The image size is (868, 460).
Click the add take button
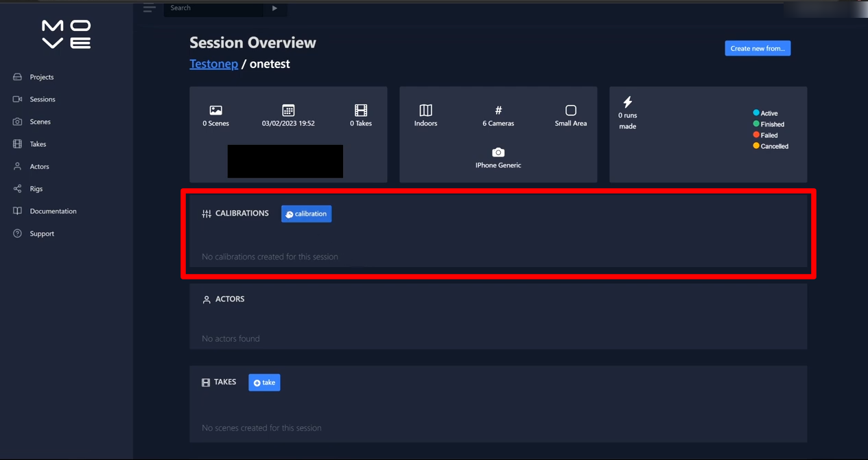[x=264, y=382]
